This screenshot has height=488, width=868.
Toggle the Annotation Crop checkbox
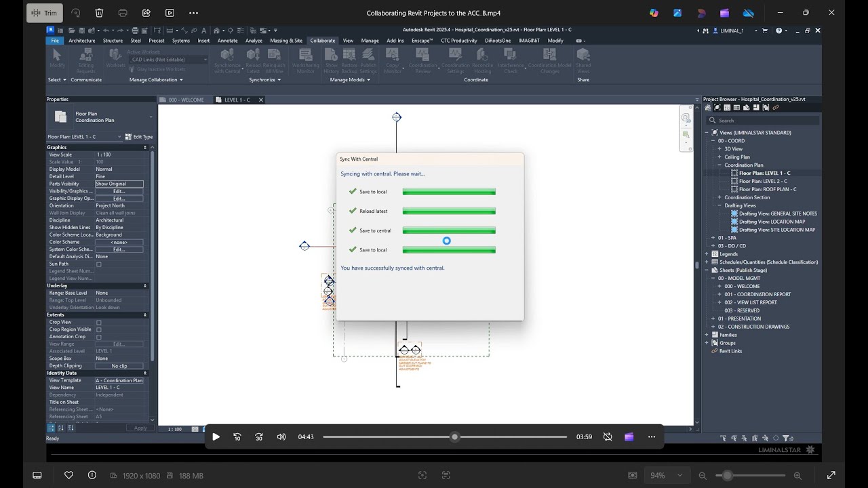[x=99, y=337]
